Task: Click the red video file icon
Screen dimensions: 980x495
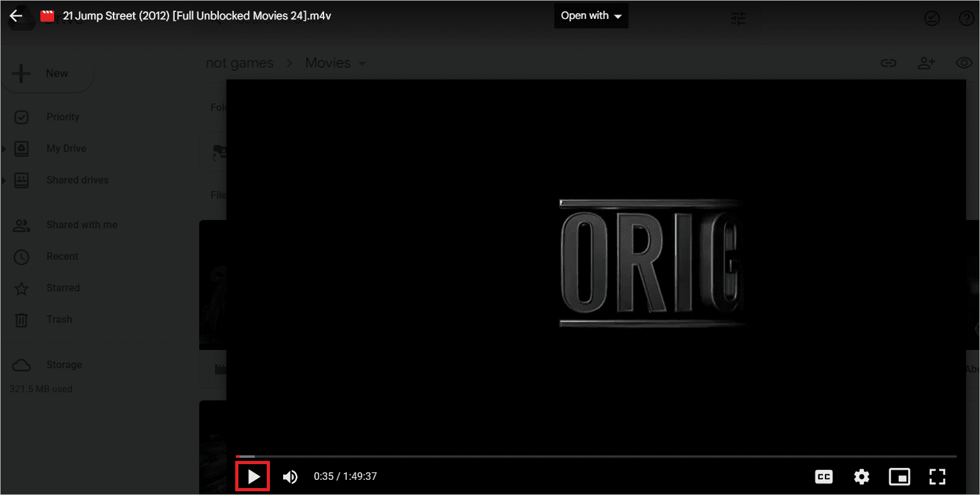Action: [x=47, y=16]
